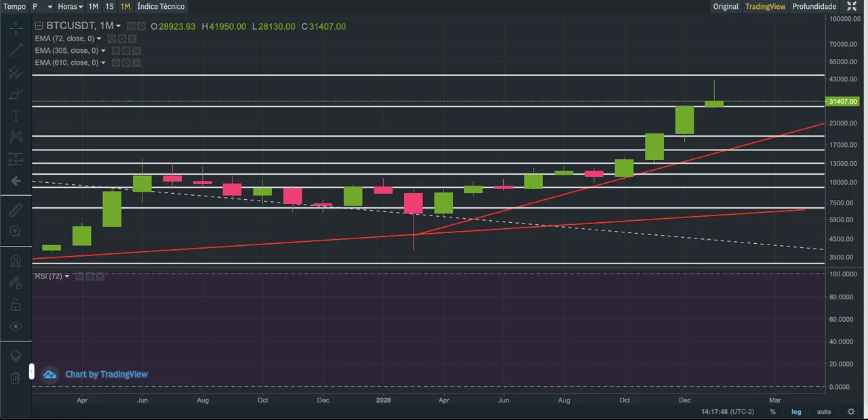Enter fullscreen chart mode
The image size is (868, 420).
[x=852, y=6]
